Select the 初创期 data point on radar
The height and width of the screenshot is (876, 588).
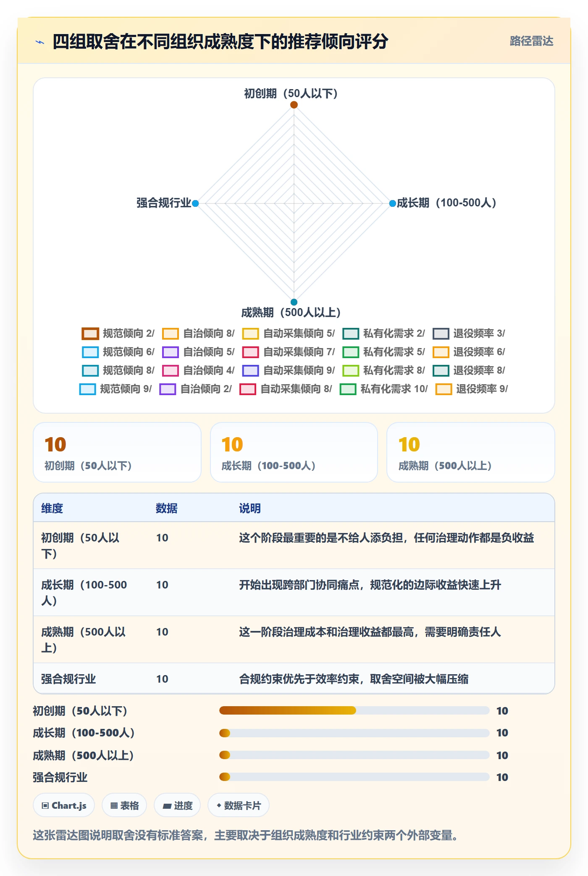(294, 105)
